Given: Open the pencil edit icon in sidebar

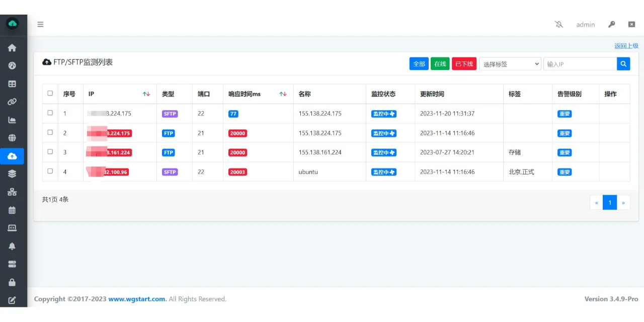Looking at the screenshot, I should [12, 300].
